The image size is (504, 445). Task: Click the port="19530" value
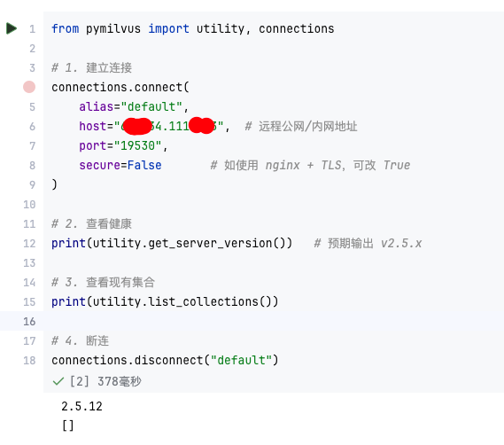point(137,145)
